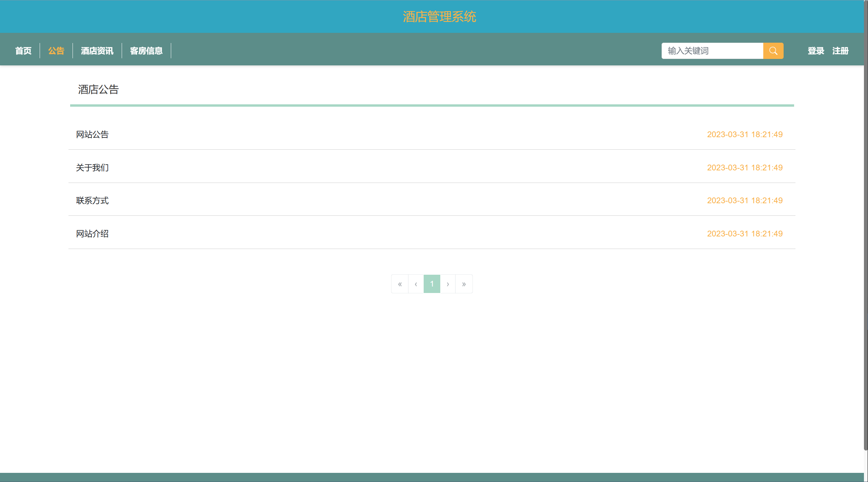Go to the next page using ›
Image resolution: width=868 pixels, height=482 pixels.
(448, 284)
